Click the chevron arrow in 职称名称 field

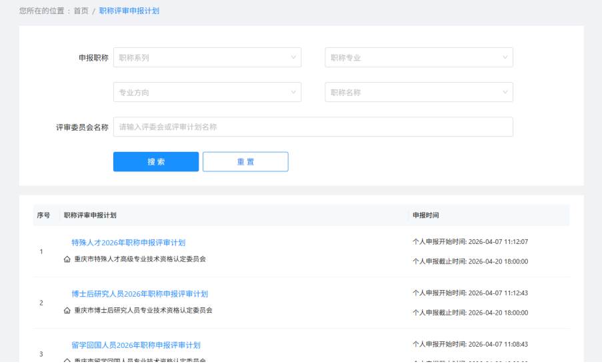[x=505, y=92]
